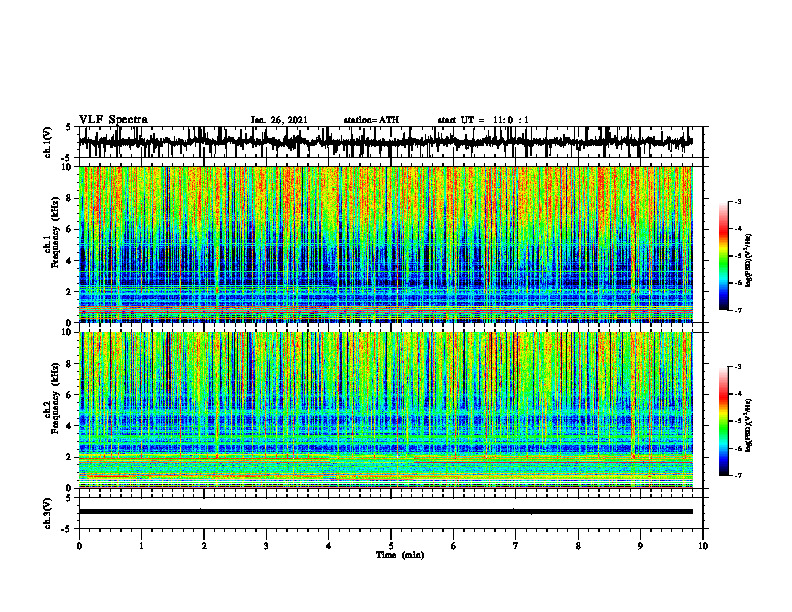Image resolution: width=792 pixels, height=612 pixels.
Task: Click the "-7" label on ch.2 color bar
Action: tap(738, 475)
